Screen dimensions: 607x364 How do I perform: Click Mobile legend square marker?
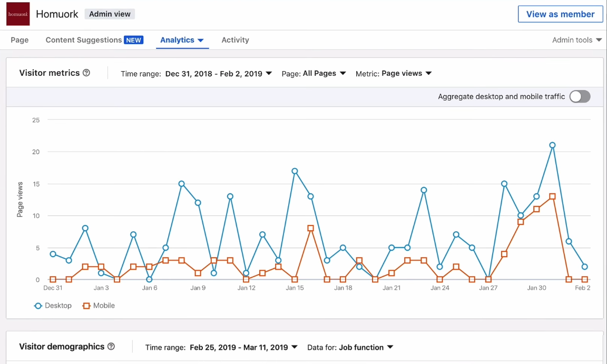coord(86,306)
